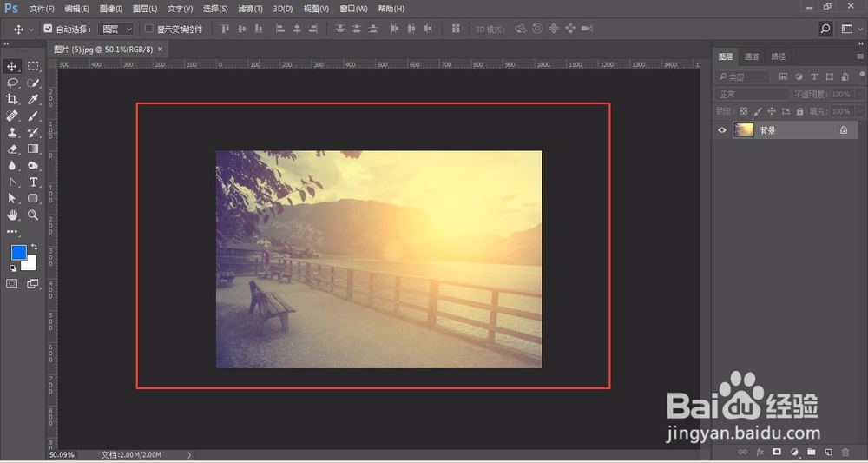The width and height of the screenshot is (868, 463).
Task: Open the 帮助(H) menu
Action: [391, 9]
